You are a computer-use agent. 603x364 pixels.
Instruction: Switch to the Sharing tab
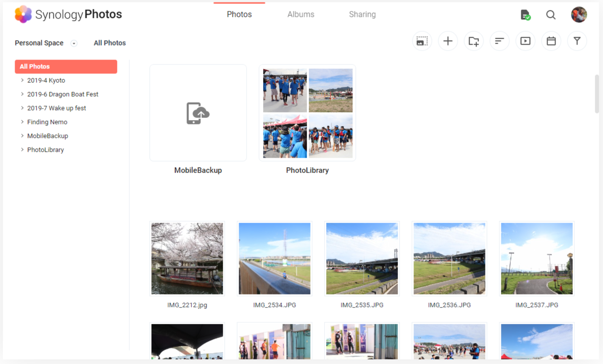point(362,14)
